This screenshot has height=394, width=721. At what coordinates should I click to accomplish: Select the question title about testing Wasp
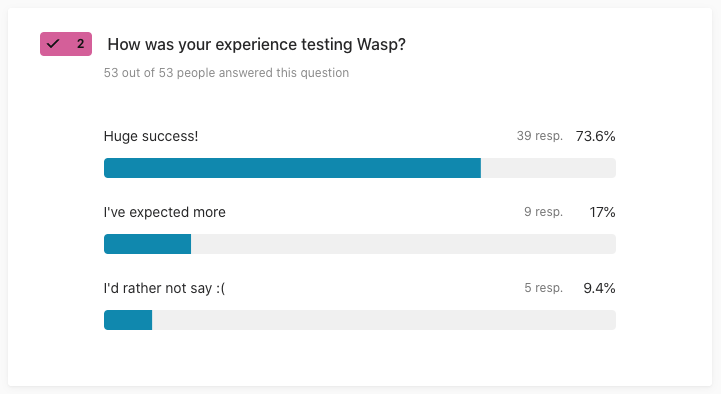[257, 45]
